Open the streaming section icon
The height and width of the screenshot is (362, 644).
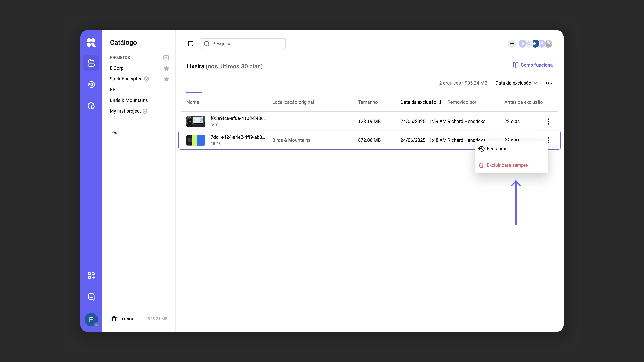[91, 84]
